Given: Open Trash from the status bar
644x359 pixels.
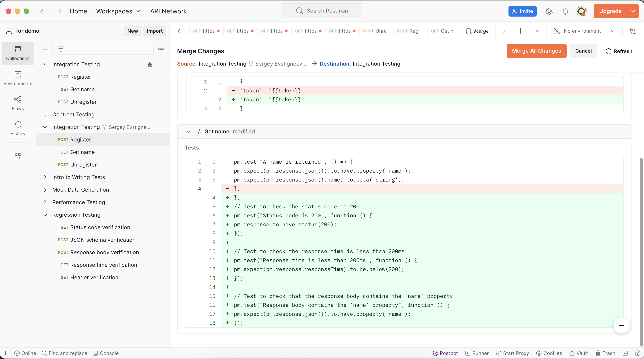Looking at the screenshot, I should point(605,353).
